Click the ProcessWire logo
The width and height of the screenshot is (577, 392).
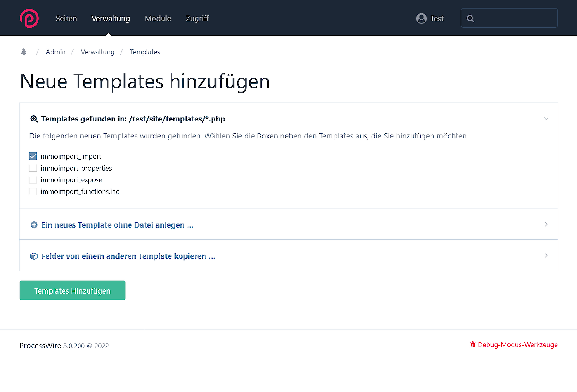(29, 18)
